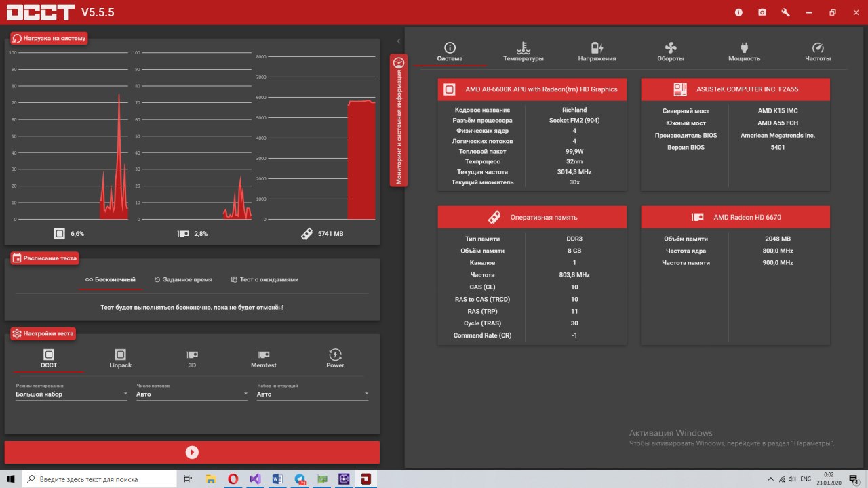The width and height of the screenshot is (868, 488).
Task: Select Тест с ожиданиями schedule option
Action: 264,279
